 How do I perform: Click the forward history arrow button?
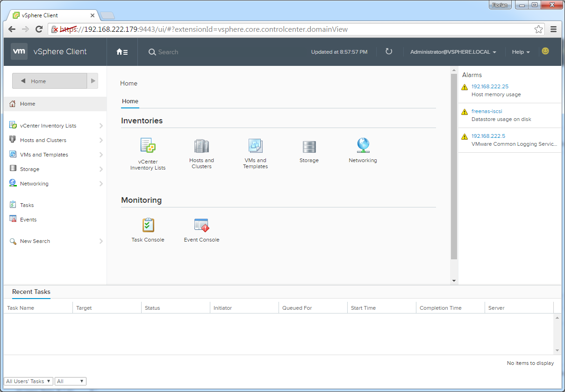click(93, 81)
